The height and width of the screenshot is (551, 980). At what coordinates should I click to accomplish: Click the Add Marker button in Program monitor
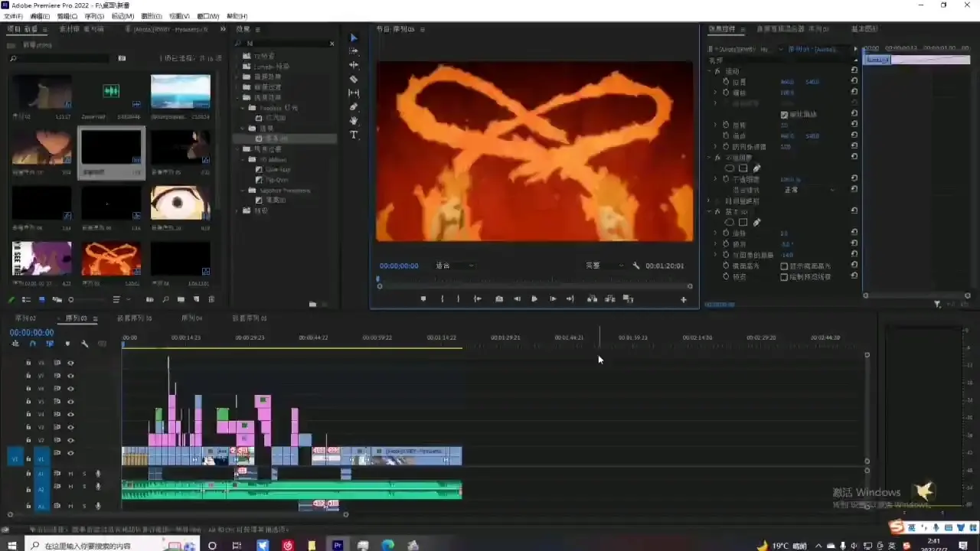(423, 299)
